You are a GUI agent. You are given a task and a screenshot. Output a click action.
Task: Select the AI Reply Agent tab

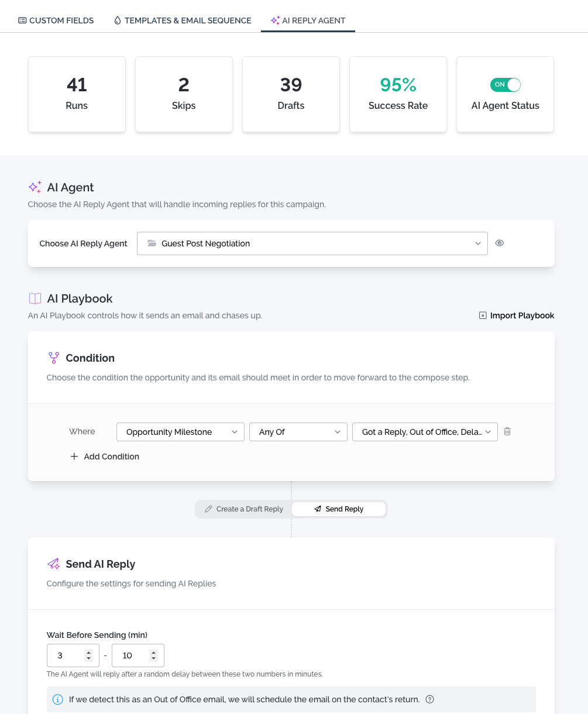[308, 20]
